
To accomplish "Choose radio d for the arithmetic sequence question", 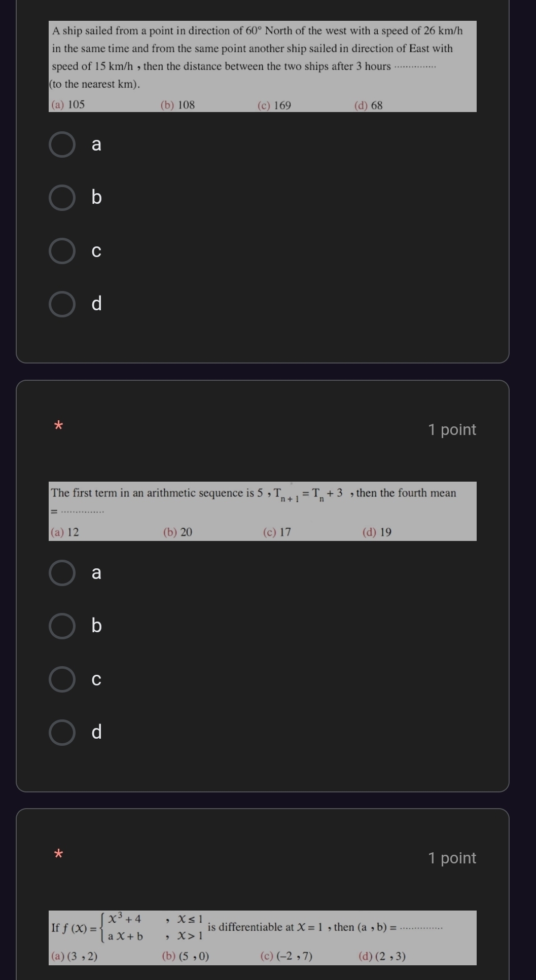I will [62, 733].
